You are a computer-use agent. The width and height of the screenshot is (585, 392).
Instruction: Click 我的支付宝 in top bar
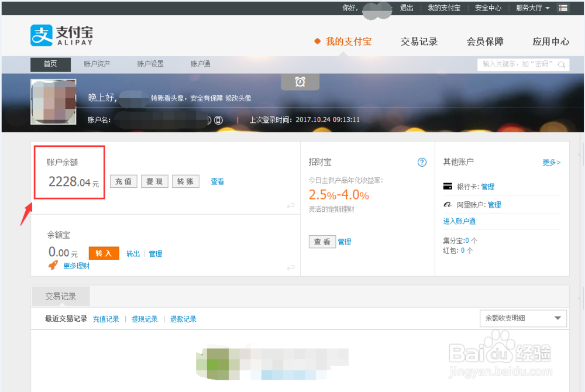(x=444, y=8)
